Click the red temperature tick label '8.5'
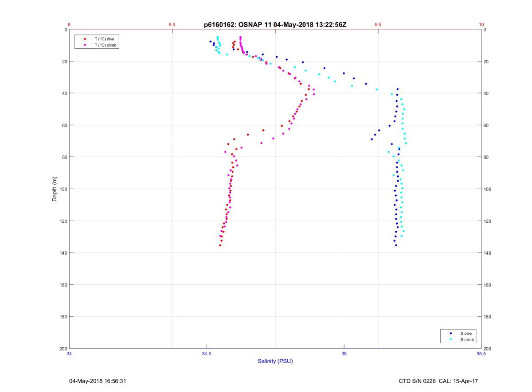 172,25
